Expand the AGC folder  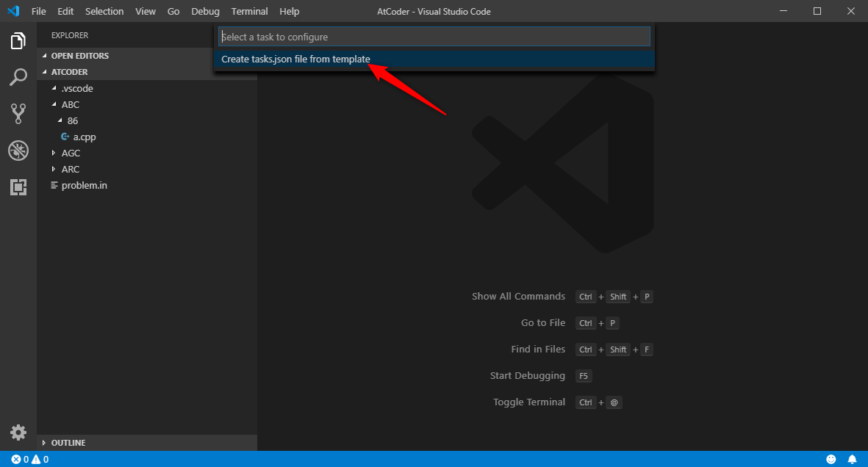coord(54,153)
